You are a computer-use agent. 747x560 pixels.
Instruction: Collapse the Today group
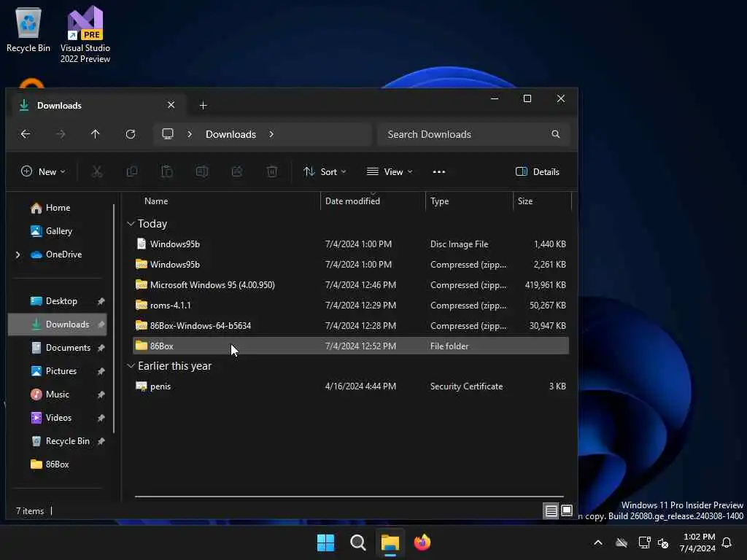click(x=131, y=224)
